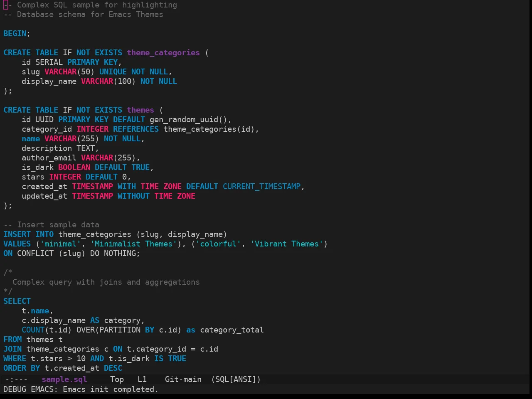532x399 pixels.
Task: Click the 'description TEXT' line
Action: click(x=60, y=148)
